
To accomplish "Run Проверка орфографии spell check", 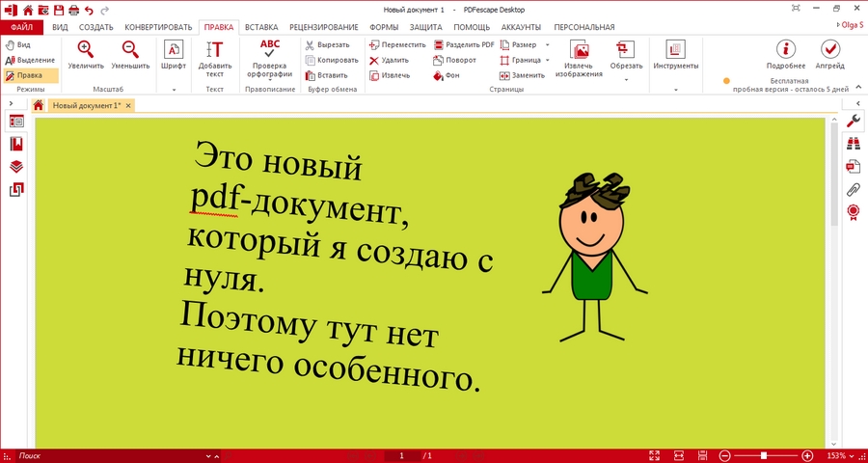I will tap(270, 48).
